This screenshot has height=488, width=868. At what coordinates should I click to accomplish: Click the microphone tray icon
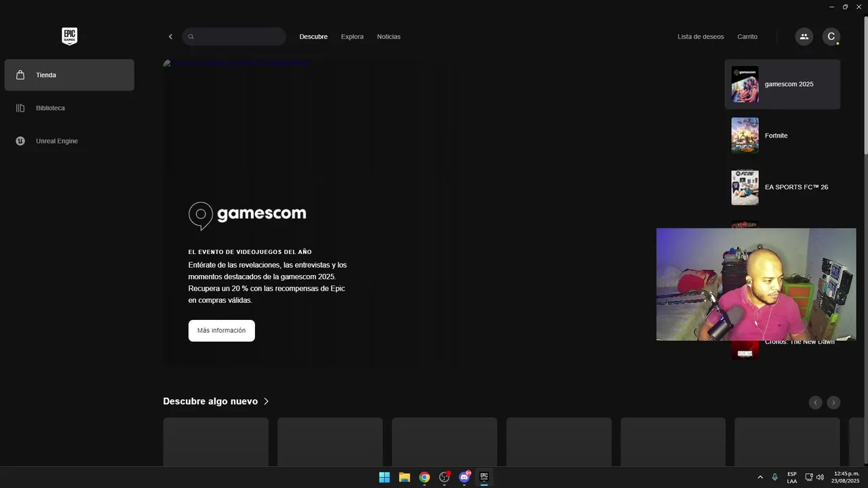point(774,477)
